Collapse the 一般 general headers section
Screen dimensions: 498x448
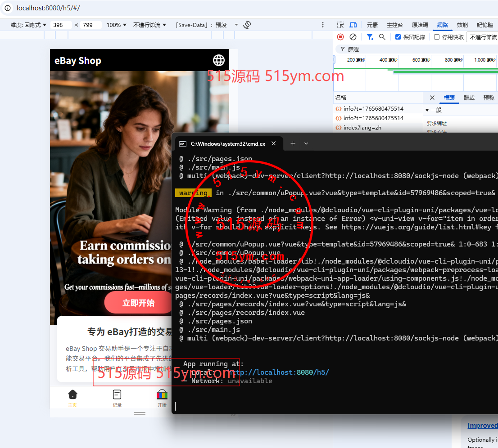(427, 110)
